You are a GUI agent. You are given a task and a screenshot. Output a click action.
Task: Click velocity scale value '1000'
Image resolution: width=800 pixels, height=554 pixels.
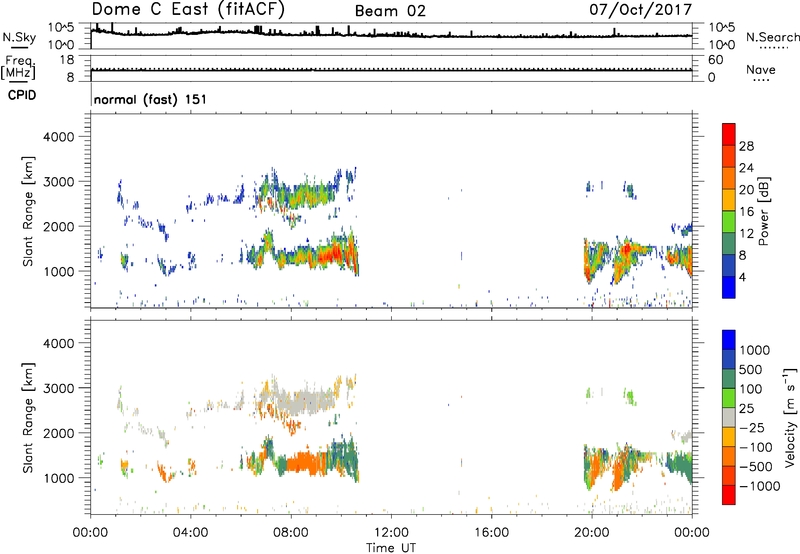pyautogui.click(x=754, y=350)
